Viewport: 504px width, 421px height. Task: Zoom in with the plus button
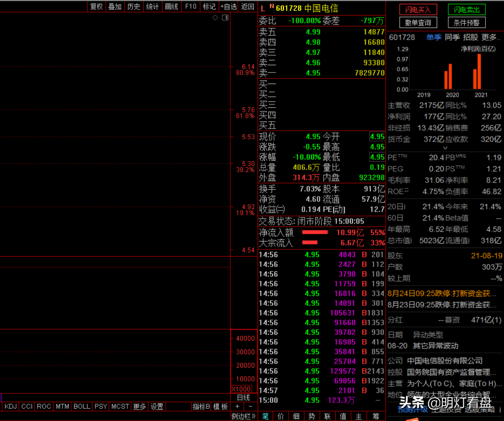[237, 406]
